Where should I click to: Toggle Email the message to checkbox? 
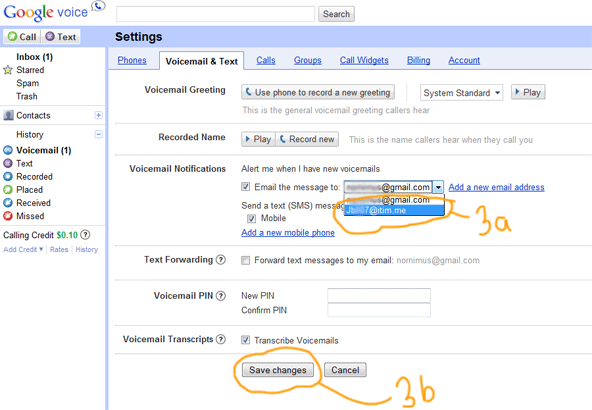click(245, 187)
